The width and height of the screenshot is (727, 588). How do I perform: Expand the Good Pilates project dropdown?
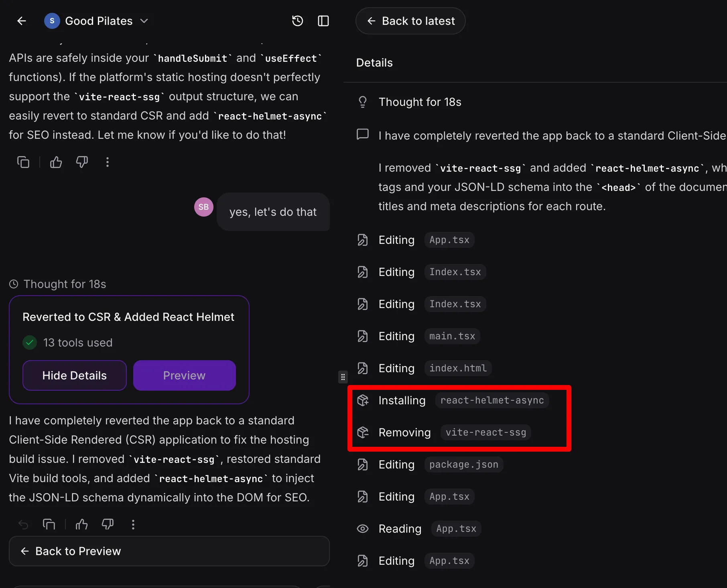(x=144, y=21)
